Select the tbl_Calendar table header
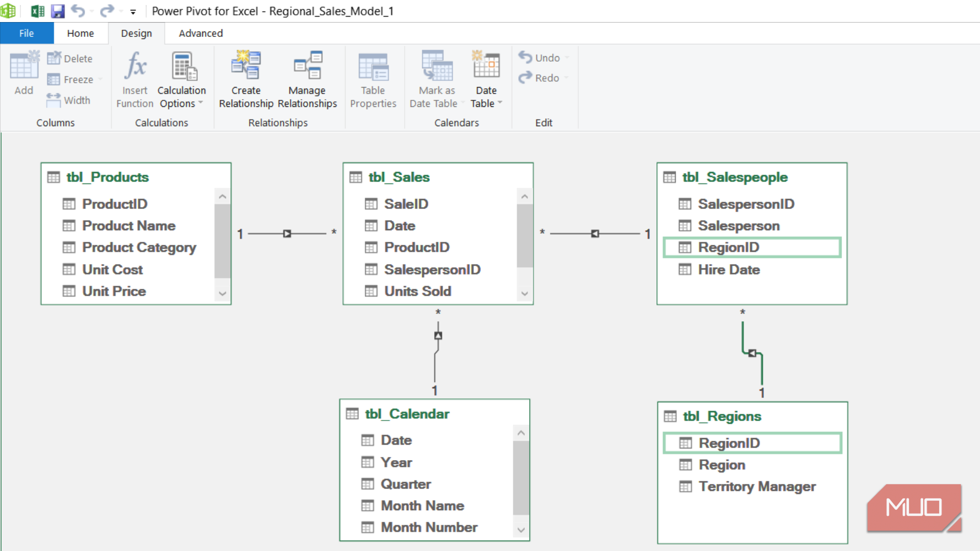This screenshot has height=551, width=980. (407, 414)
